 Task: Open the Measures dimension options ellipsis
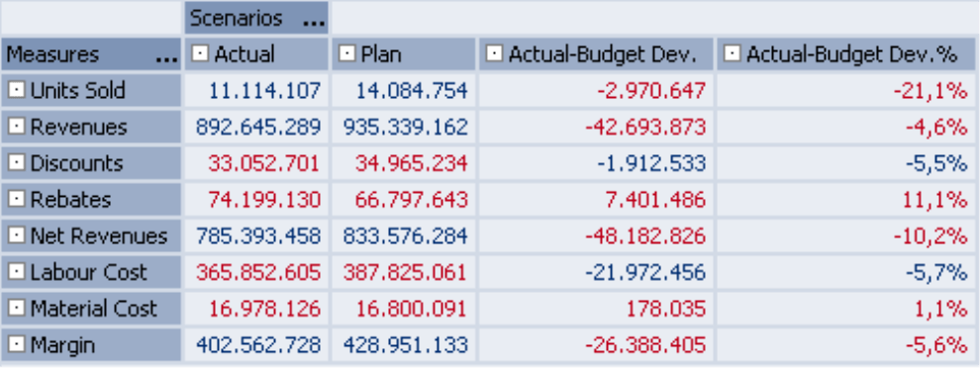pos(166,59)
